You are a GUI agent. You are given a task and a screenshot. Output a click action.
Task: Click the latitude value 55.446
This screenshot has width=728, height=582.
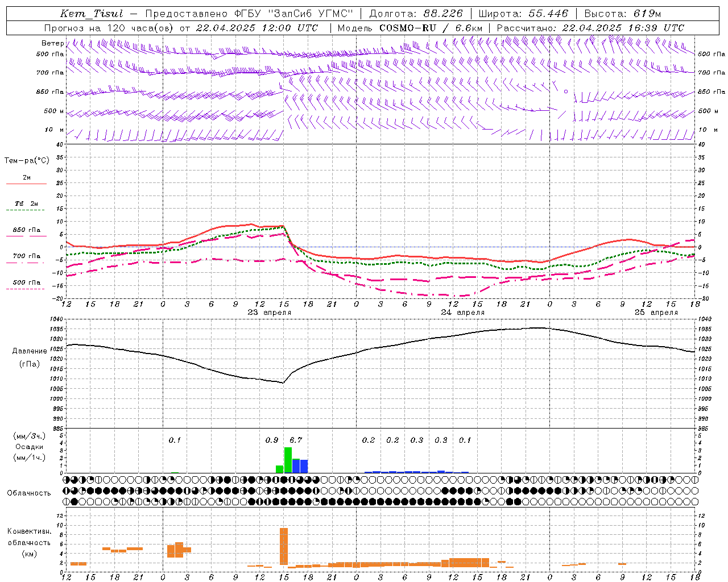coord(548,14)
